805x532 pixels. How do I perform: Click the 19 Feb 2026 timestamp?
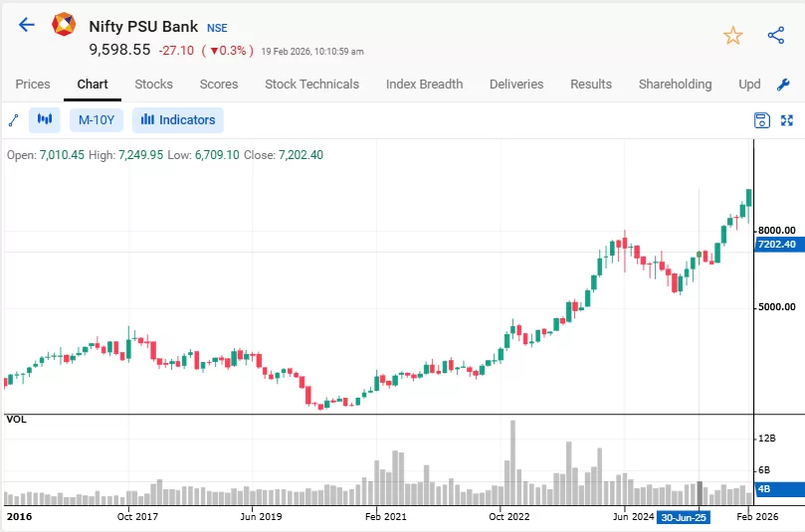click(x=312, y=52)
